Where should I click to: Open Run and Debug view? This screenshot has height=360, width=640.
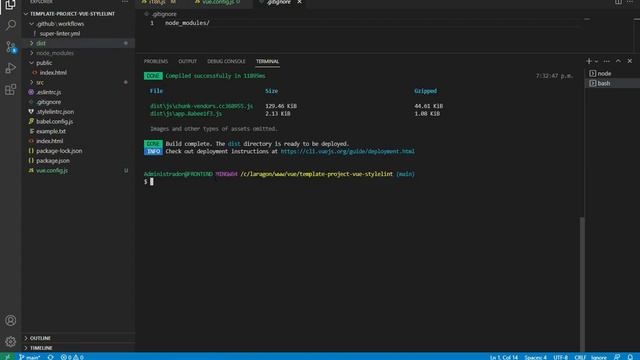click(x=11, y=68)
